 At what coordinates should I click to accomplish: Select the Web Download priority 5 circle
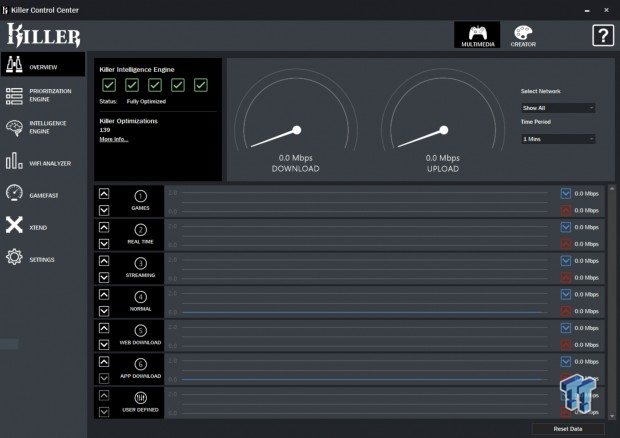pos(140,330)
